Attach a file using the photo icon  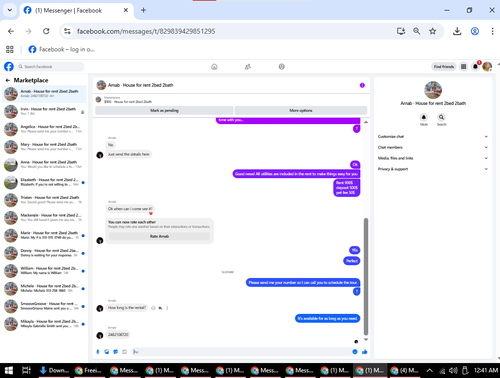click(107, 352)
